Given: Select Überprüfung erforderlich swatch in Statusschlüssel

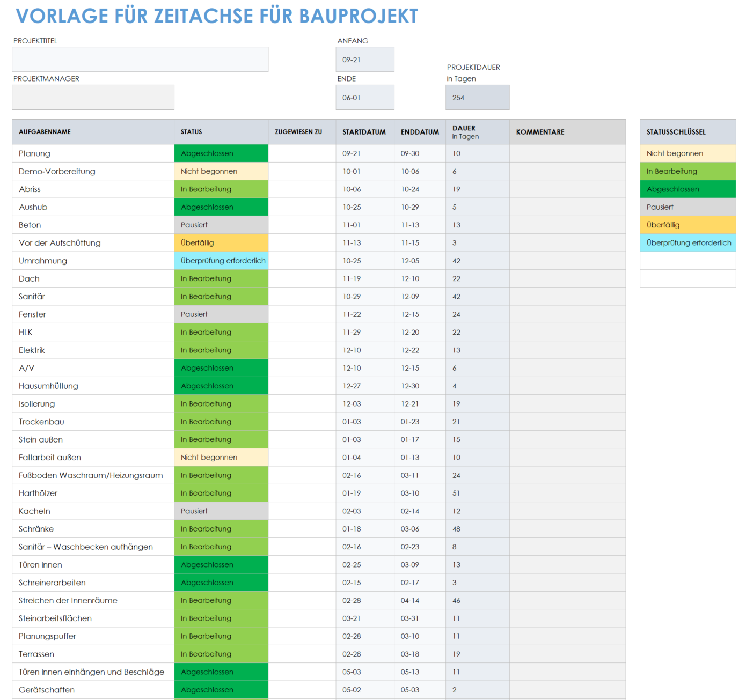Looking at the screenshot, I should [x=688, y=243].
